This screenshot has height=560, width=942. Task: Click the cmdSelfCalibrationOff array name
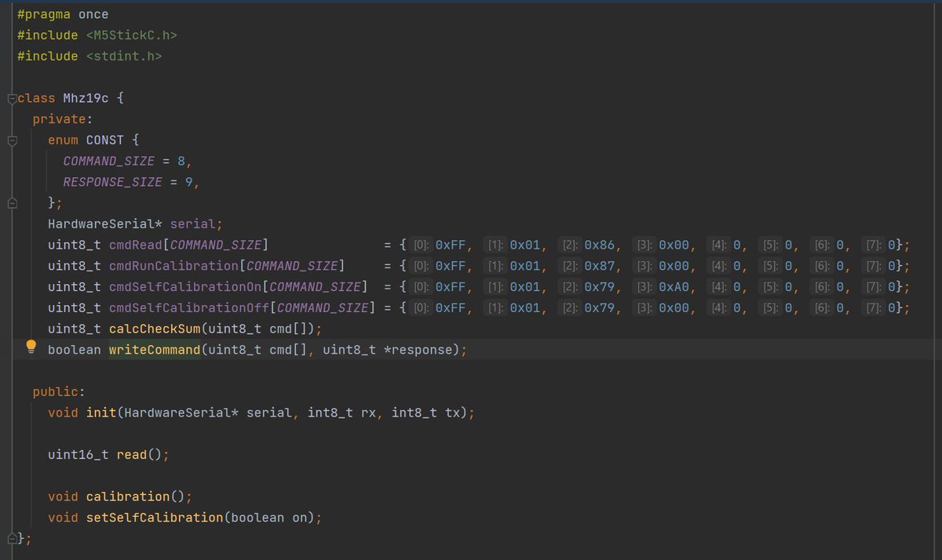[189, 307]
